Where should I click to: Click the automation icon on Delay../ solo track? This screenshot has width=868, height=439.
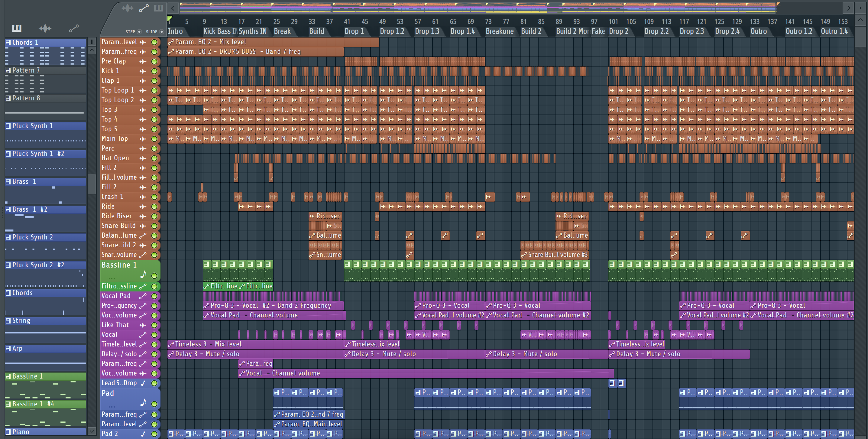pos(143,354)
